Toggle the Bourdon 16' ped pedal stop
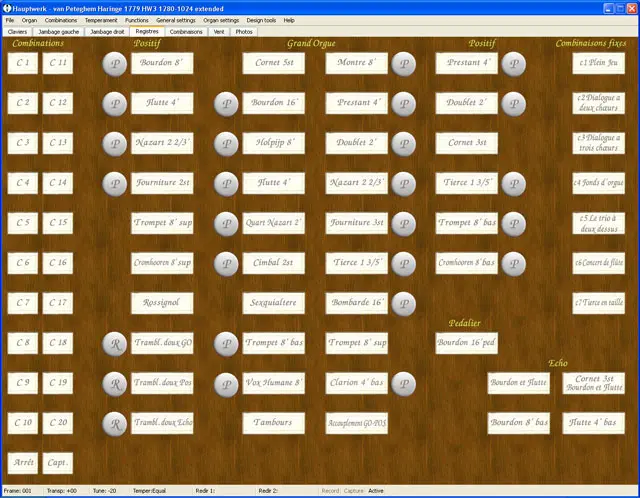Viewport: 640px width, 498px height. pyautogui.click(x=466, y=343)
